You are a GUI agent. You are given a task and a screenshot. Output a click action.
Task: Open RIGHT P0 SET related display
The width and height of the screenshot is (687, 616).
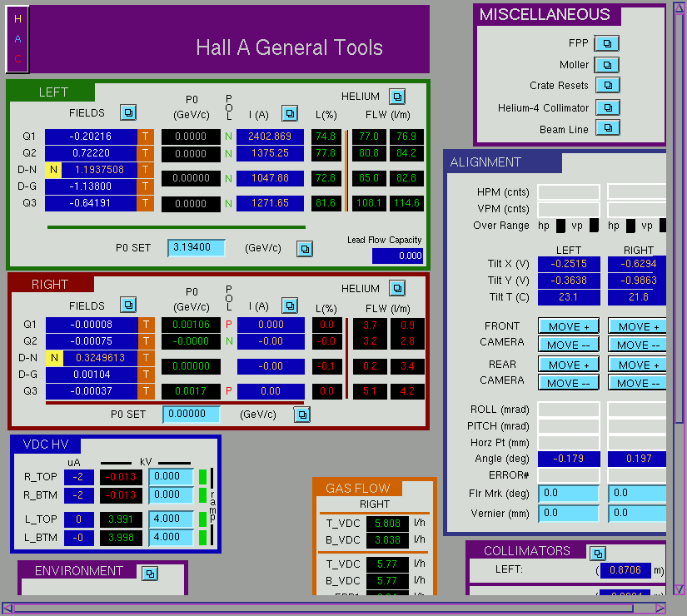coord(302,415)
